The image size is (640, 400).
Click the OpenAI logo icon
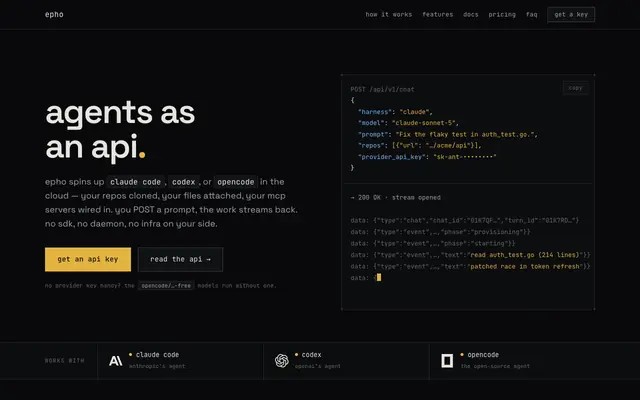282,361
